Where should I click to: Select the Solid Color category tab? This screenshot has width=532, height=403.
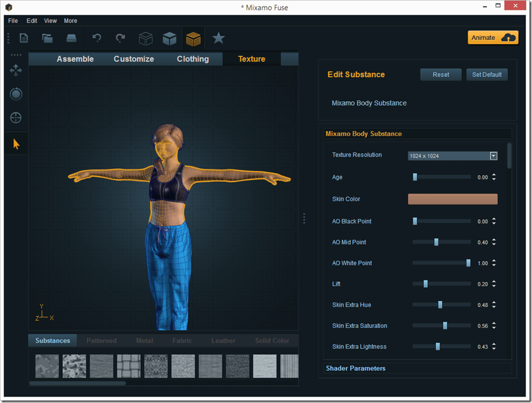point(272,341)
